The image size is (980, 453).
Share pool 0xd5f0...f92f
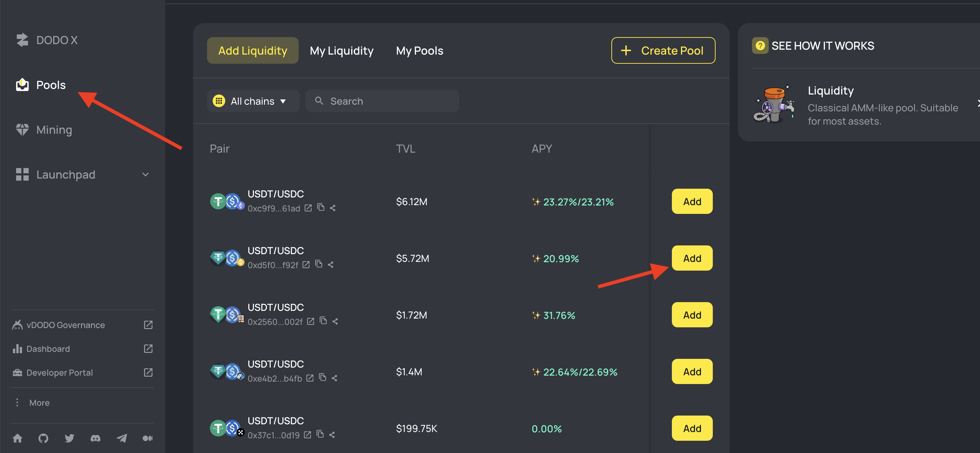[331, 265]
